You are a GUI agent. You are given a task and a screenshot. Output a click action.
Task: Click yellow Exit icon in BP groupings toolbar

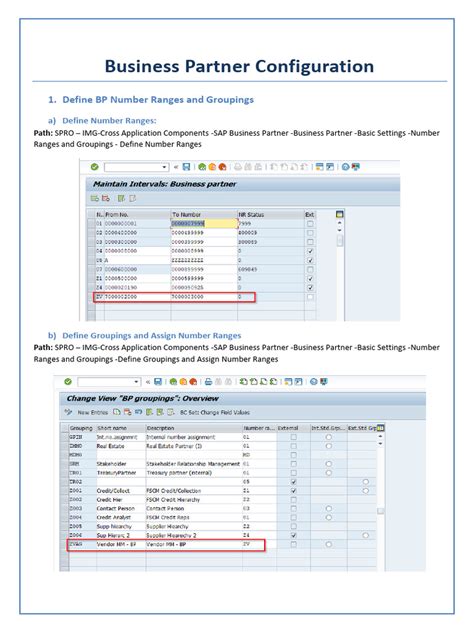pyautogui.click(x=183, y=382)
